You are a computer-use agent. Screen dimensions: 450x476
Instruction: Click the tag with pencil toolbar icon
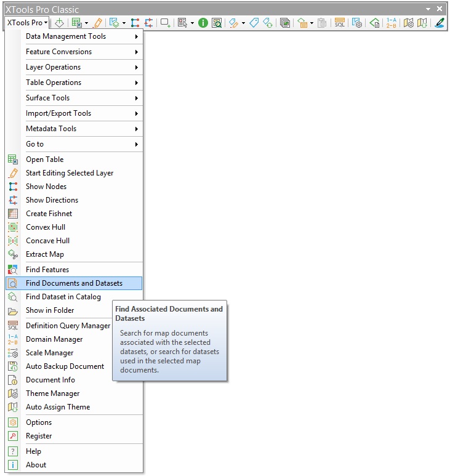point(233,23)
